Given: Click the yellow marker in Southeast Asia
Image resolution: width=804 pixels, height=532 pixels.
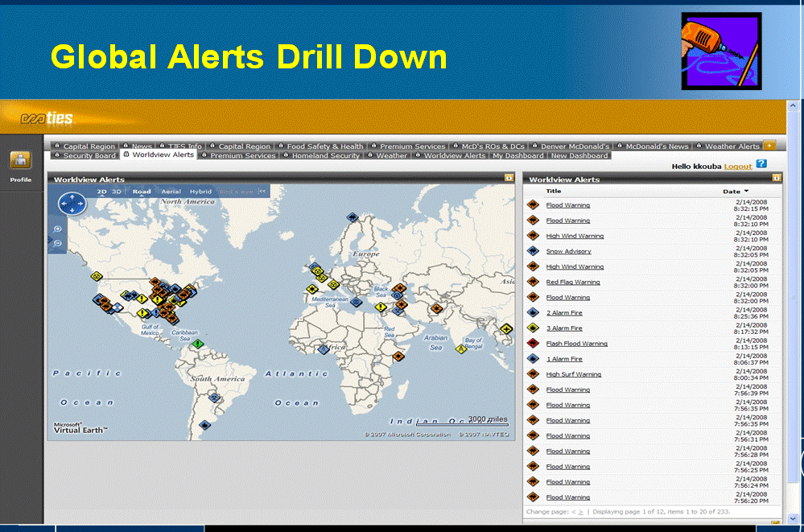Looking at the screenshot, I should (x=506, y=329).
